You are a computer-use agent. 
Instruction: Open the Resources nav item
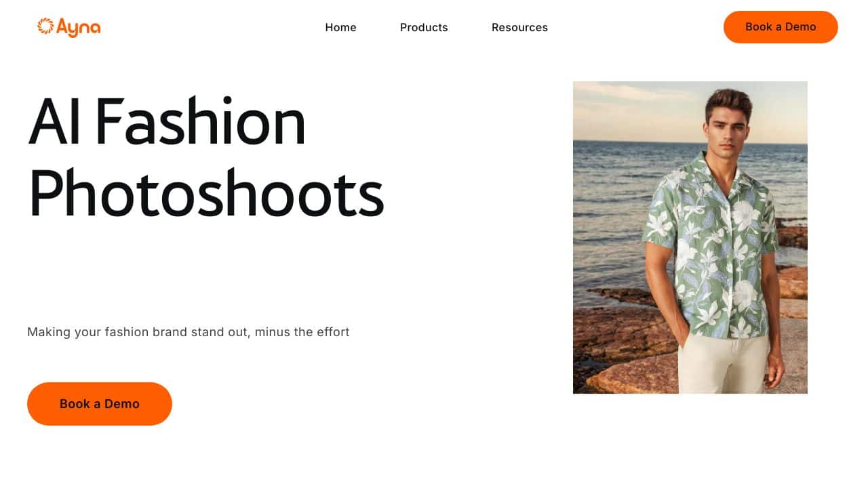pyautogui.click(x=519, y=27)
